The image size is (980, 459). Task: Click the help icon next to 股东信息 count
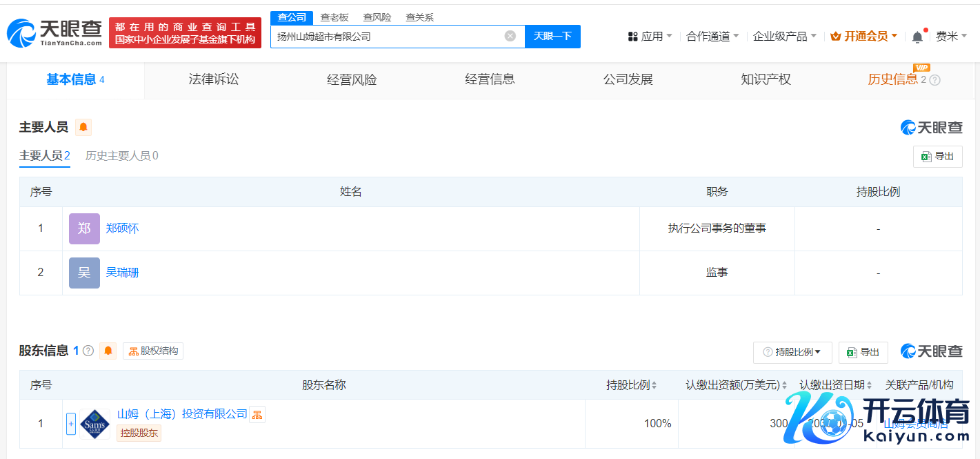point(88,351)
